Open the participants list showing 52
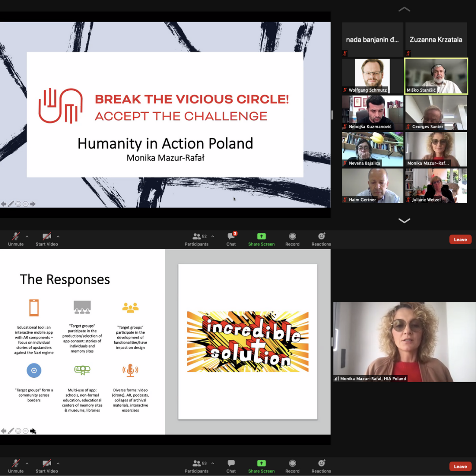476x476 pixels. point(197,239)
